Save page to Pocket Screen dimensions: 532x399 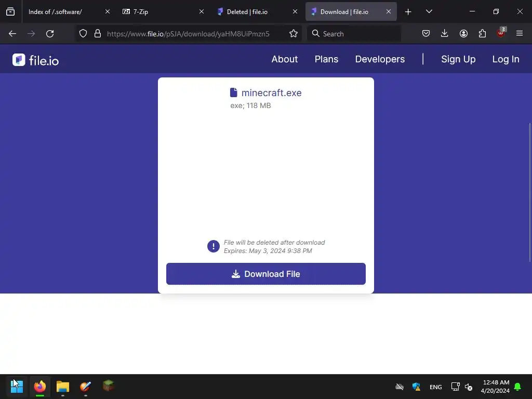tap(426, 34)
